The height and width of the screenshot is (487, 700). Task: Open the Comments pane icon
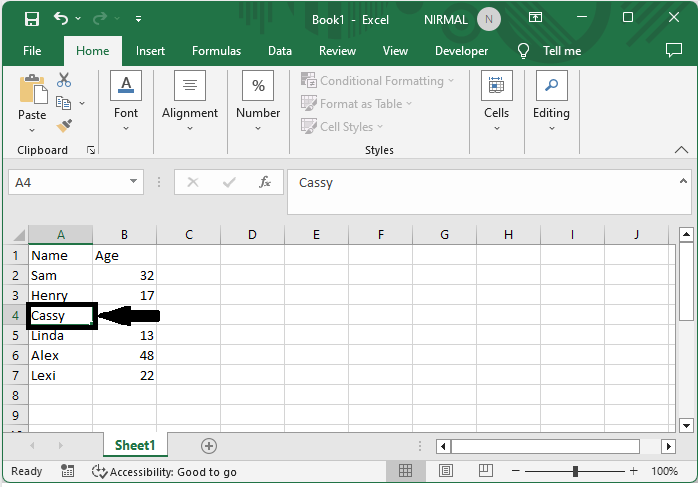(673, 50)
